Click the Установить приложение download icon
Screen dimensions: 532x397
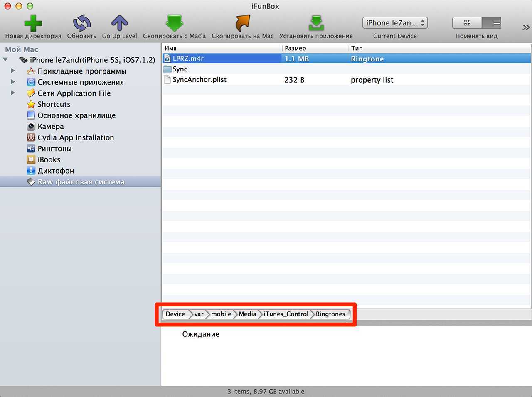(x=316, y=23)
